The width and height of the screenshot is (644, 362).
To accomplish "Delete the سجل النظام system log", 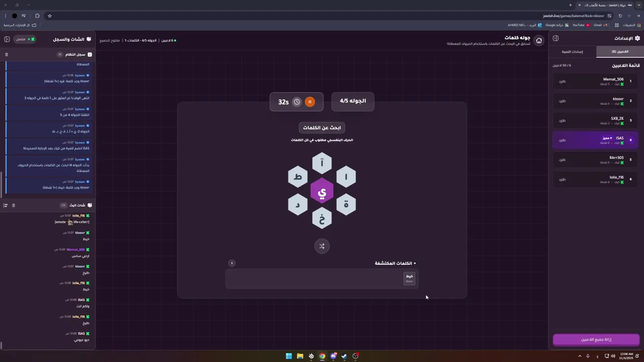I will (7, 54).
